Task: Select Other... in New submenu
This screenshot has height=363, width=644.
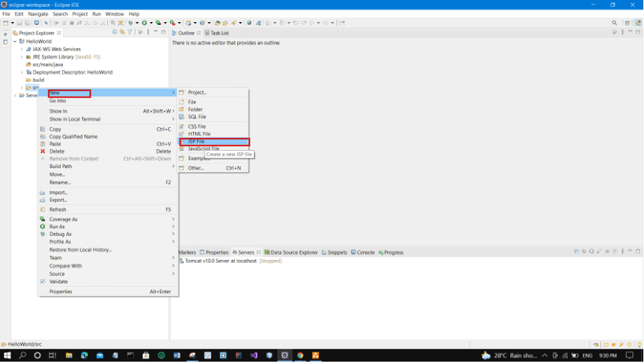Action: (x=214, y=168)
